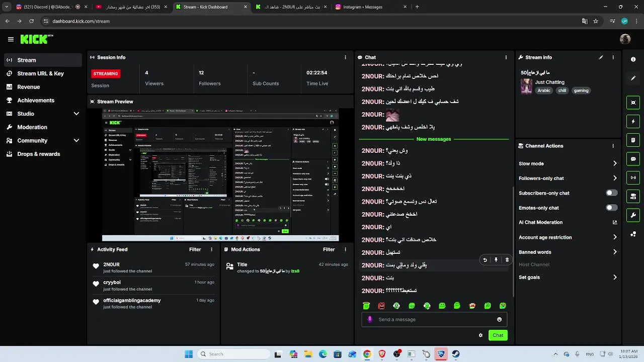Click the Send a message input
The height and width of the screenshot is (362, 644).
[434, 319]
